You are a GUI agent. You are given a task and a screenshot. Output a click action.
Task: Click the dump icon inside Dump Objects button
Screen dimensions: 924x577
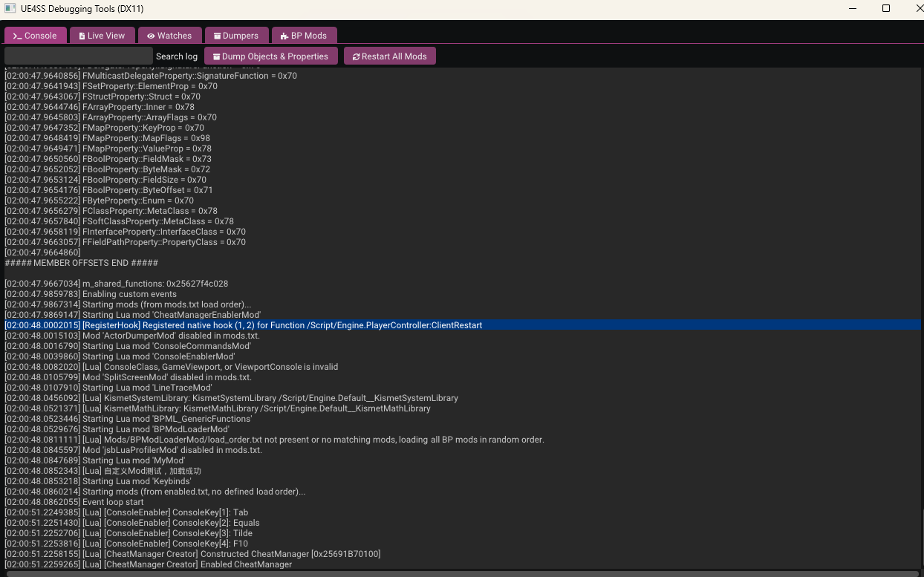pyautogui.click(x=217, y=56)
